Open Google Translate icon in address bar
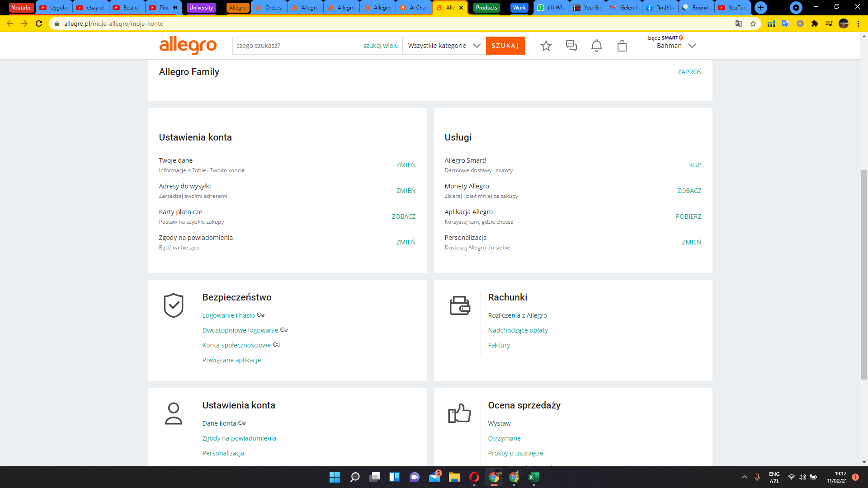This screenshot has height=488, width=868. pos(739,23)
